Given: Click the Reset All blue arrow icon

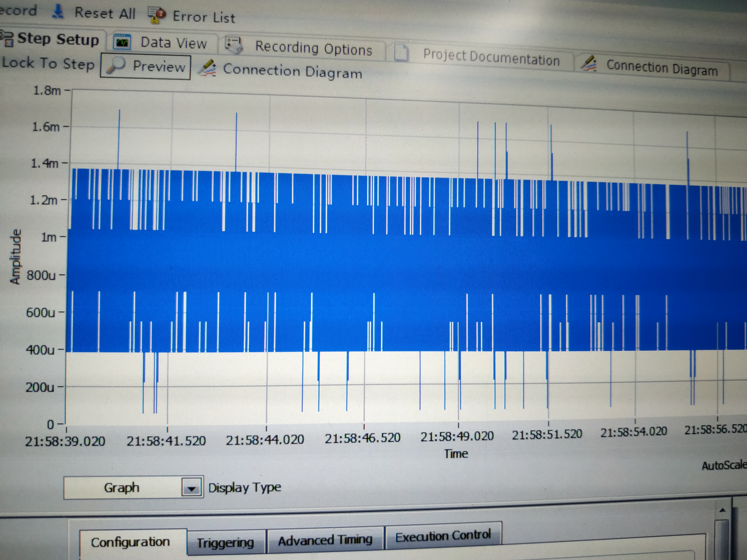Looking at the screenshot, I should [58, 12].
